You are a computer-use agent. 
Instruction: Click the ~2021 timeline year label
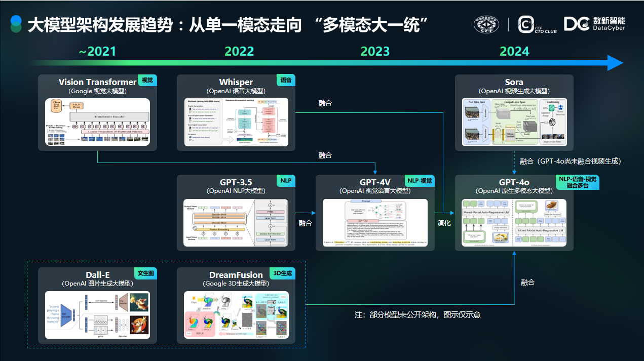tap(97, 52)
